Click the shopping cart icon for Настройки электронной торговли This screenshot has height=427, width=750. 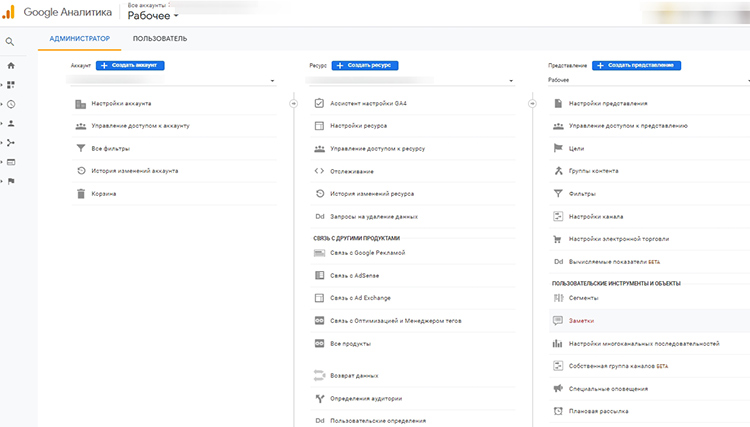(x=558, y=239)
